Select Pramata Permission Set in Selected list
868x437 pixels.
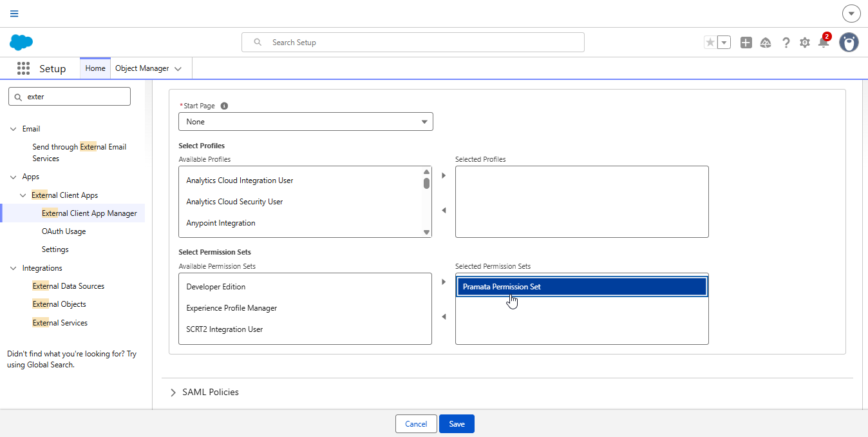click(x=581, y=287)
